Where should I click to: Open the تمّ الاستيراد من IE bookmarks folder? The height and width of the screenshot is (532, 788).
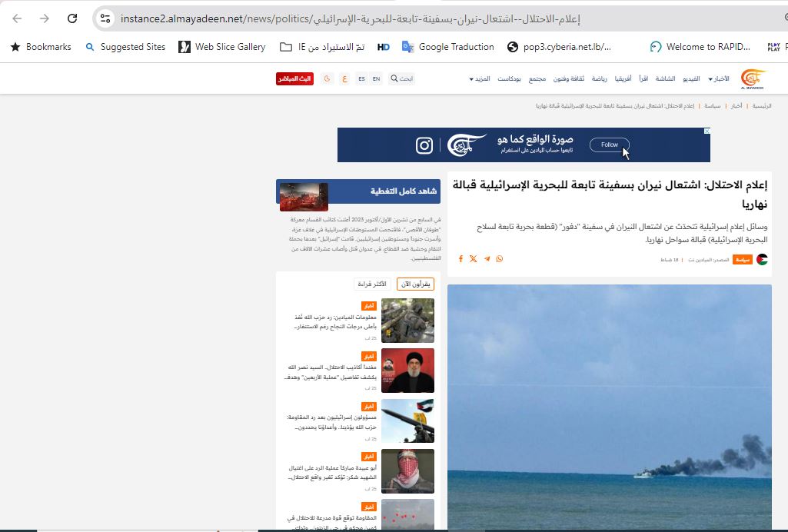pyautogui.click(x=322, y=47)
